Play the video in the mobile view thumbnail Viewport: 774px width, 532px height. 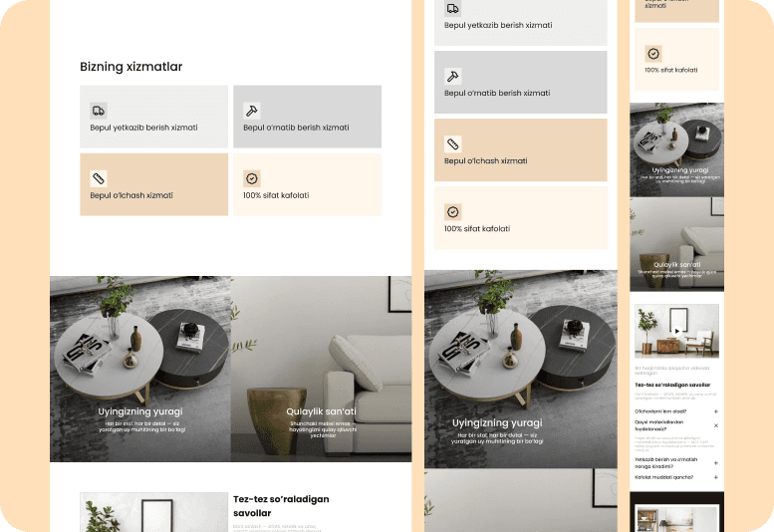tap(677, 331)
